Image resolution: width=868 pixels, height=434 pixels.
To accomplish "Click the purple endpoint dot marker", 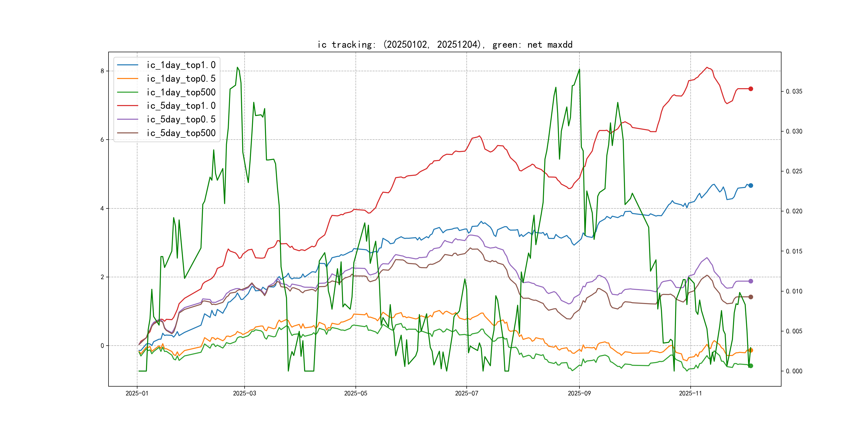I will click(751, 281).
